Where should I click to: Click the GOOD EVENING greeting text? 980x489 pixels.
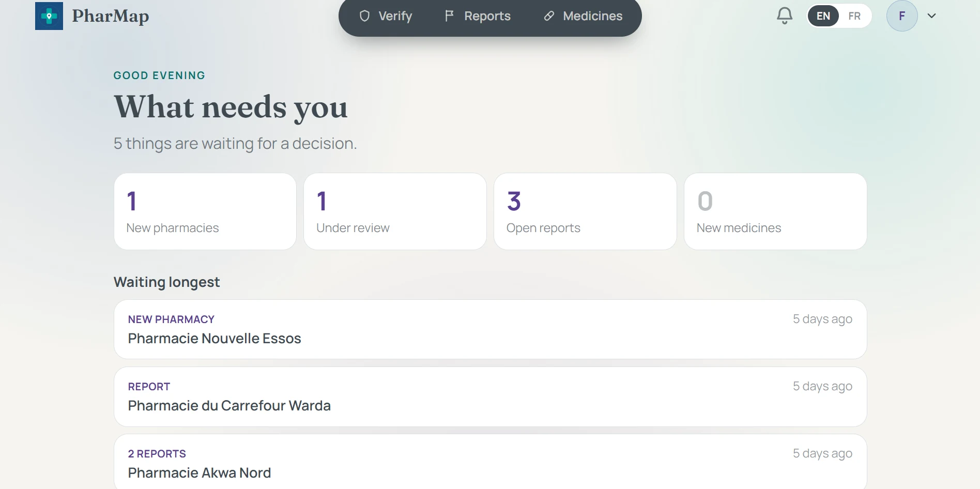click(159, 75)
